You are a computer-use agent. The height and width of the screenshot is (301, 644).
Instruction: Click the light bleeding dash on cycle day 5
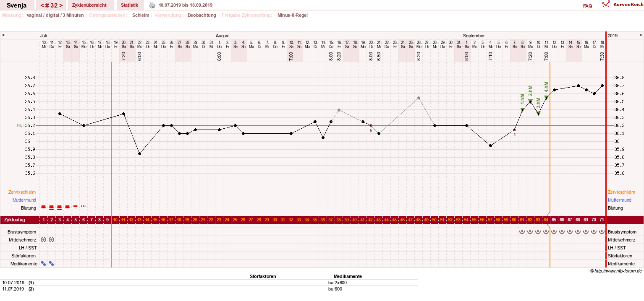click(x=75, y=206)
